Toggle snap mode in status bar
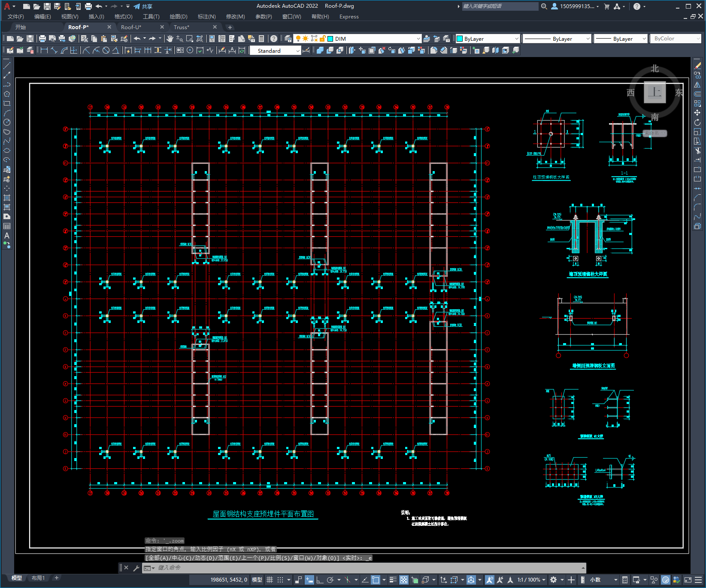The image size is (706, 588). 280,580
